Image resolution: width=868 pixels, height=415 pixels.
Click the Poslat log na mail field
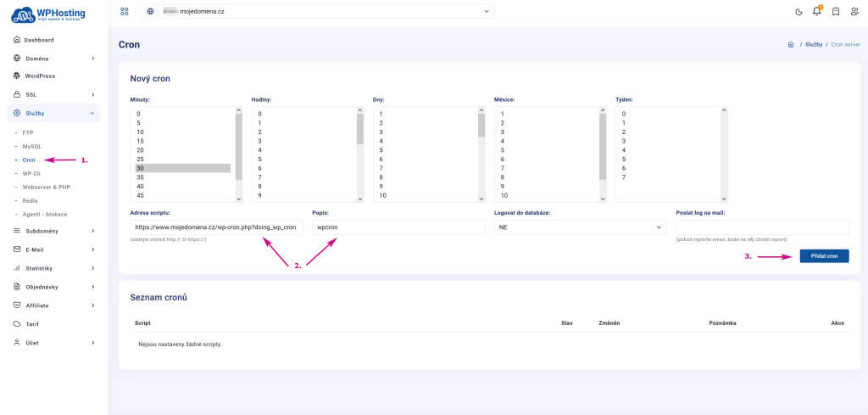click(762, 227)
